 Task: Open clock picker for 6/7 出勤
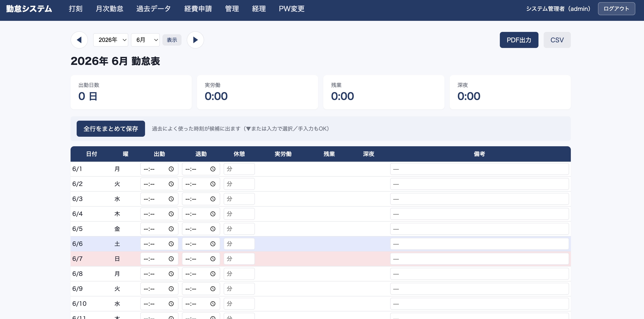171,259
